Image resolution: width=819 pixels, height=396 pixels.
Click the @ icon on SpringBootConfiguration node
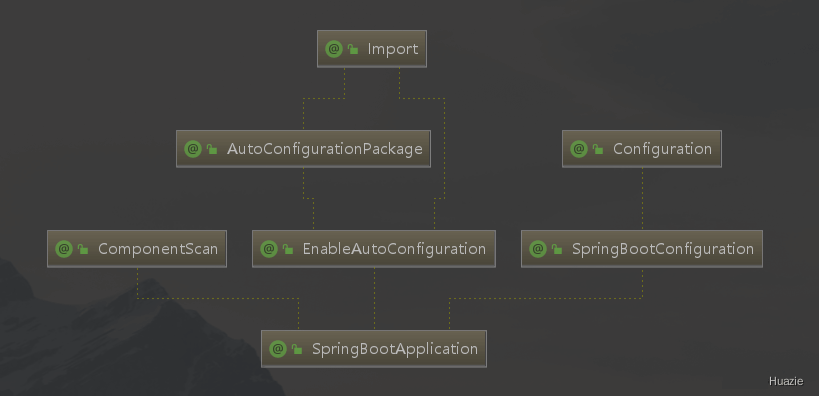click(x=537, y=249)
